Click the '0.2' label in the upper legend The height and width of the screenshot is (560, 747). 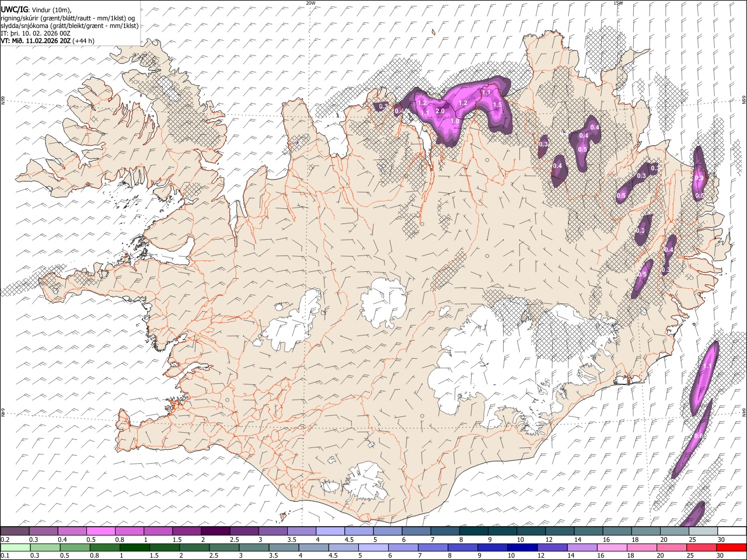[x=5, y=540]
